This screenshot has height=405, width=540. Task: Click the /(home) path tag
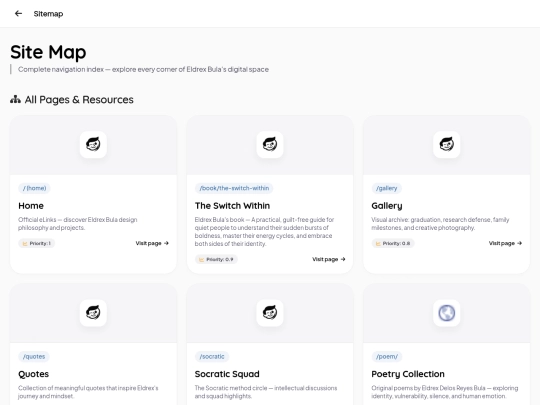click(x=34, y=188)
